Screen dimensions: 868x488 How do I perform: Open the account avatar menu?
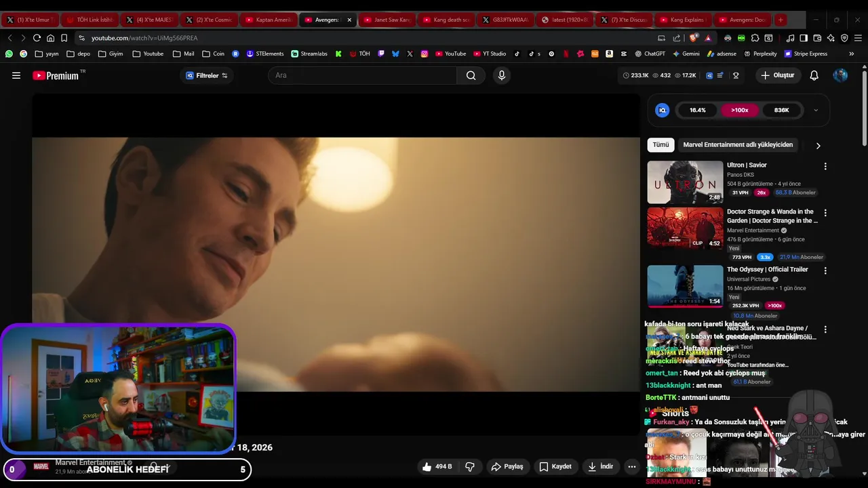coord(840,75)
